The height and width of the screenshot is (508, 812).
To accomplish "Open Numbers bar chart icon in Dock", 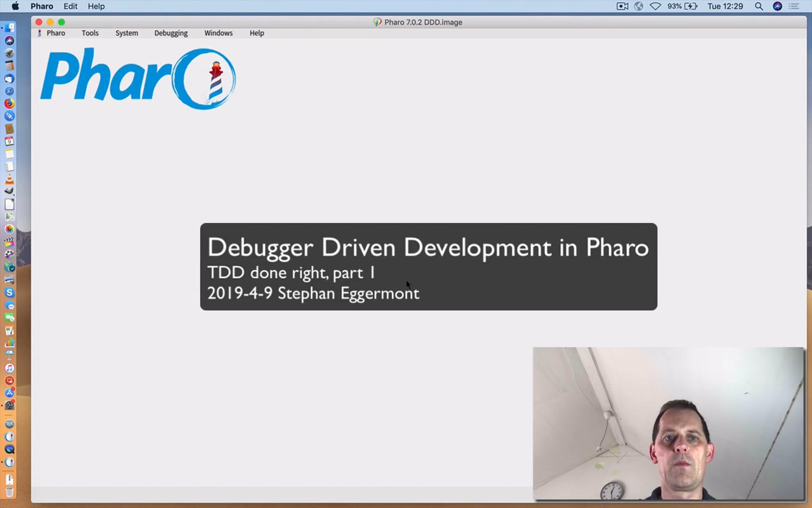I will (x=9, y=343).
